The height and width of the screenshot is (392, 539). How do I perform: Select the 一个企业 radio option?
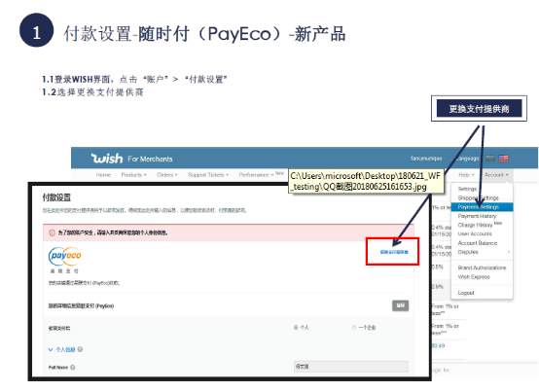click(354, 328)
